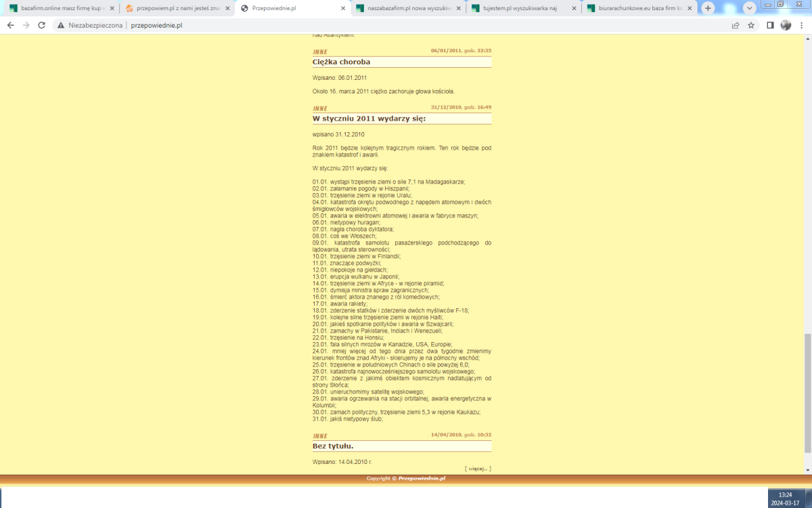Image resolution: width=812 pixels, height=508 pixels.
Task: Reload the current page
Action: [x=41, y=25]
